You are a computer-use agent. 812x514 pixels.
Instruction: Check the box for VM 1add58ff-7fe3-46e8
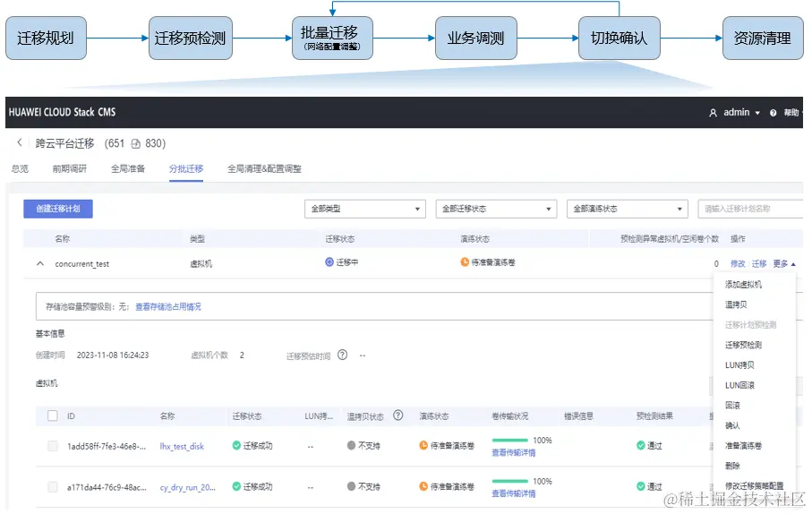coord(52,446)
